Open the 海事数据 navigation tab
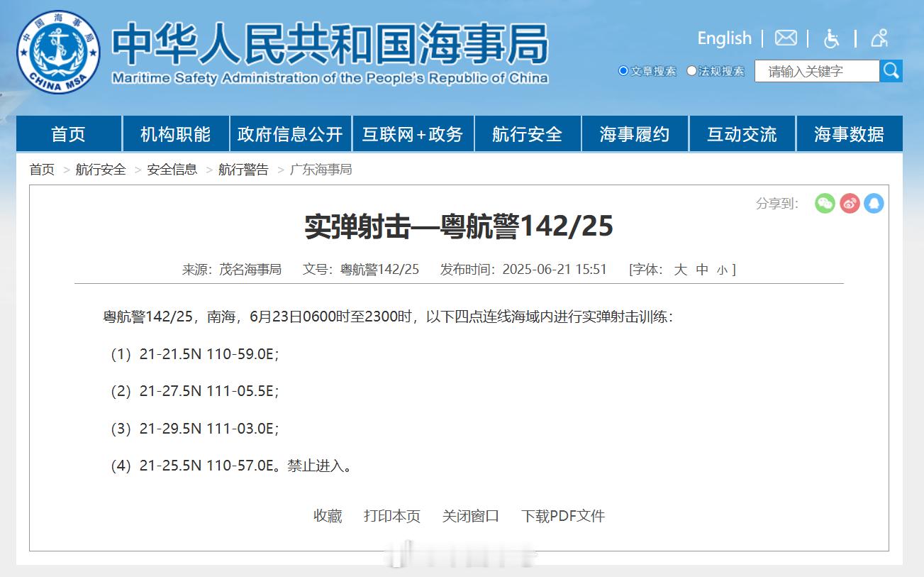Image resolution: width=924 pixels, height=577 pixels. [850, 133]
